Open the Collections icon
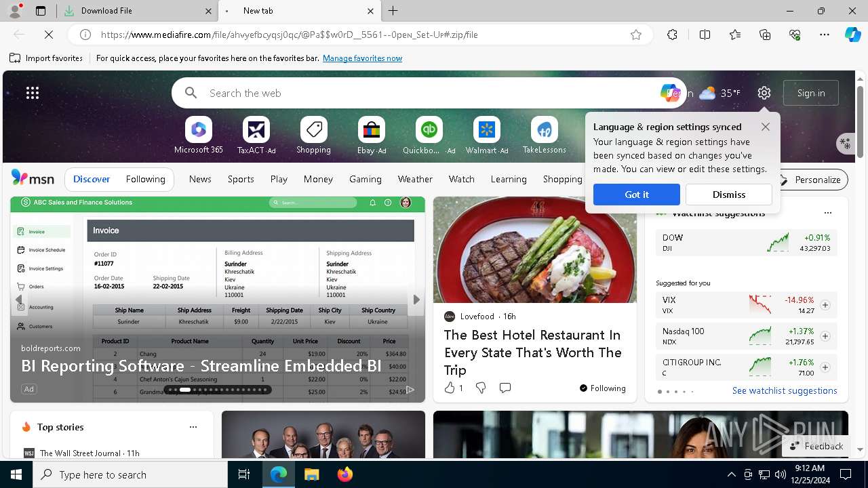 pyautogui.click(x=765, y=35)
